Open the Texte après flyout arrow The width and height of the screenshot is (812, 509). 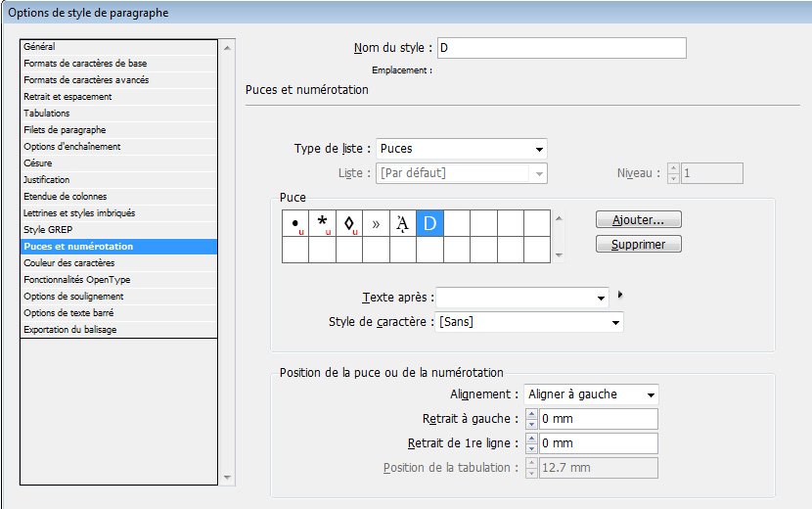pos(619,294)
